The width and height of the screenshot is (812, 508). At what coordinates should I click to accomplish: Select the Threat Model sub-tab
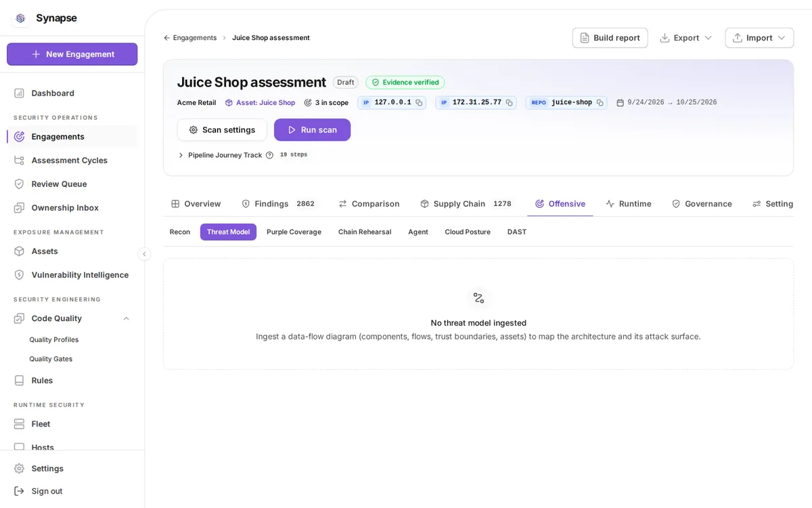coord(228,232)
